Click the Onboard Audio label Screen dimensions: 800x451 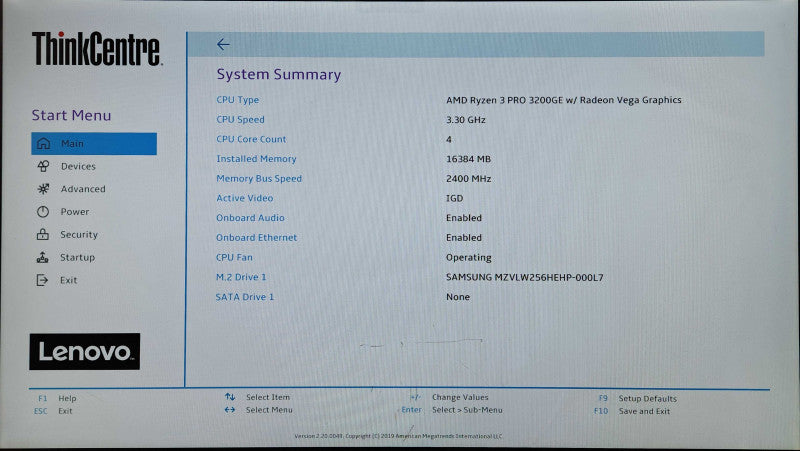[x=250, y=218]
